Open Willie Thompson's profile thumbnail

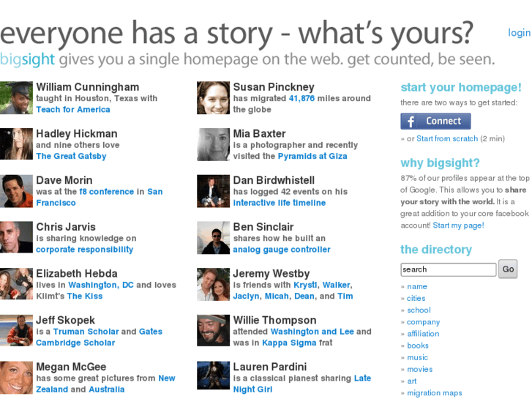click(x=214, y=331)
